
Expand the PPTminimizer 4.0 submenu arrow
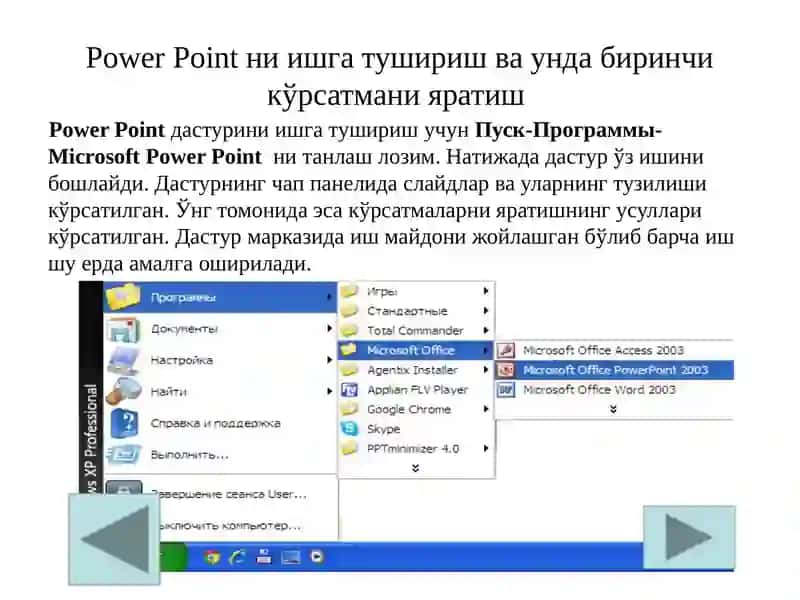pos(486,448)
